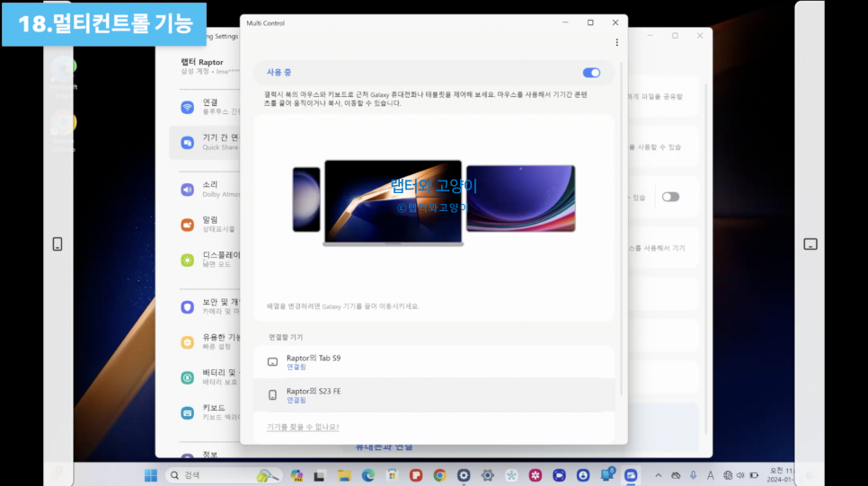
Task: Click the tablet thumbnail in device arrangement
Action: [520, 199]
